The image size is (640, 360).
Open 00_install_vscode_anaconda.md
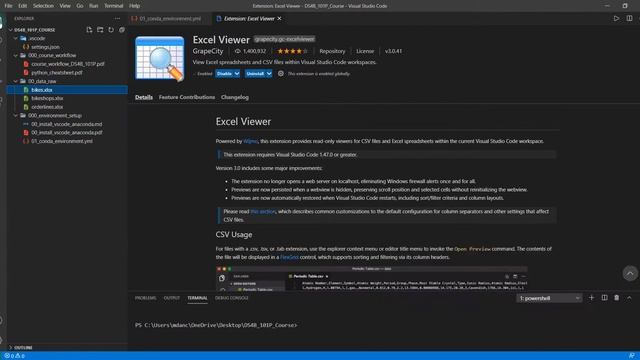67,124
